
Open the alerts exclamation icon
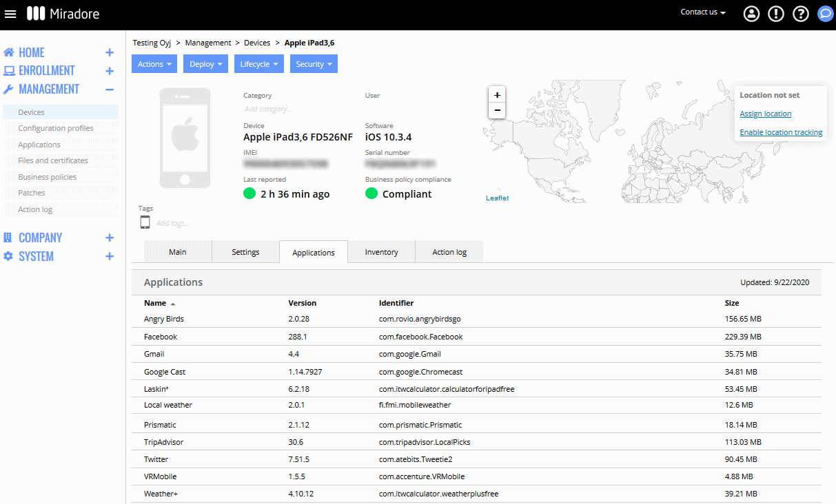tap(776, 14)
